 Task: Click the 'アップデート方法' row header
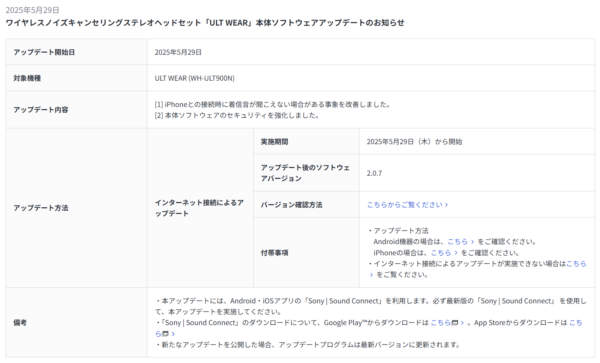77,208
